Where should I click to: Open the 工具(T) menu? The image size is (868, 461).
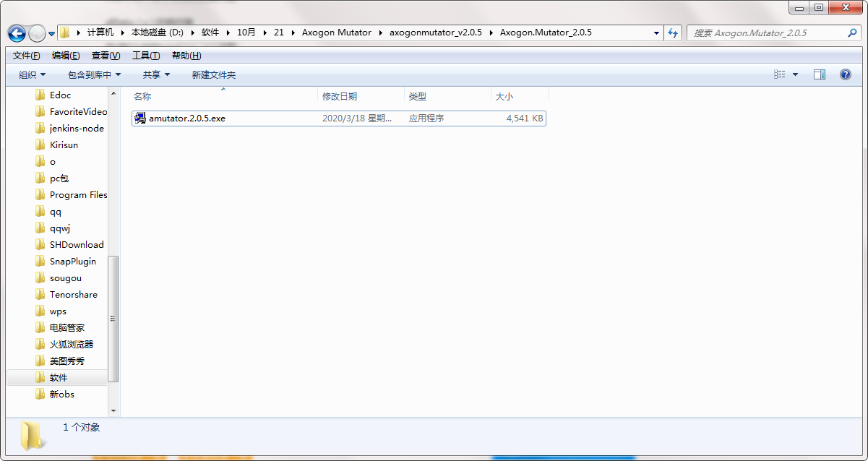point(146,56)
